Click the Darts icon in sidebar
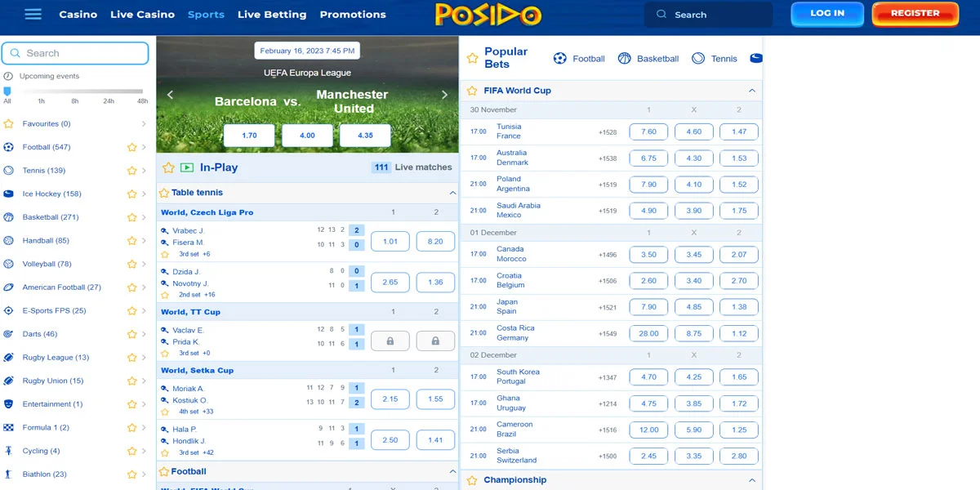This screenshot has width=980, height=490. 8,334
